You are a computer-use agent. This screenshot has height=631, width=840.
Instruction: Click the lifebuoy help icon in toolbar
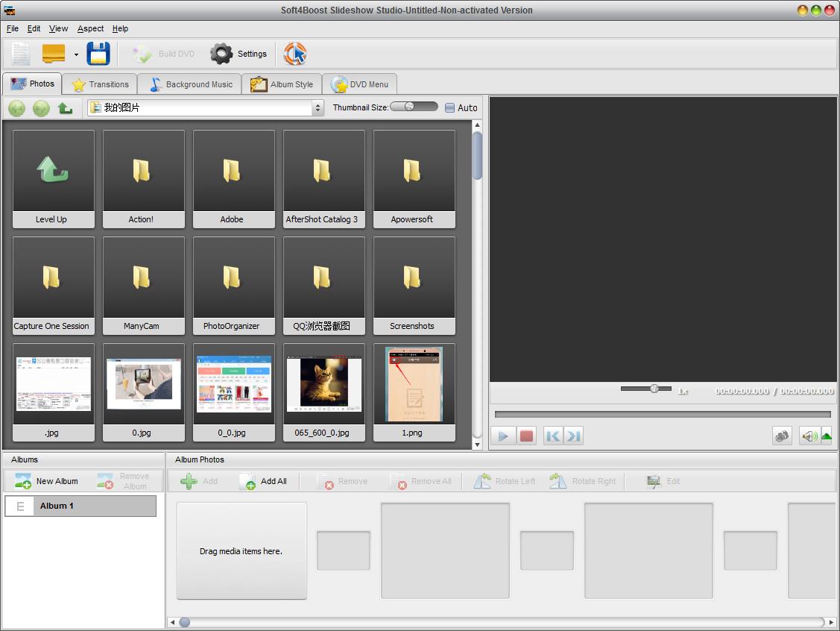(x=295, y=54)
